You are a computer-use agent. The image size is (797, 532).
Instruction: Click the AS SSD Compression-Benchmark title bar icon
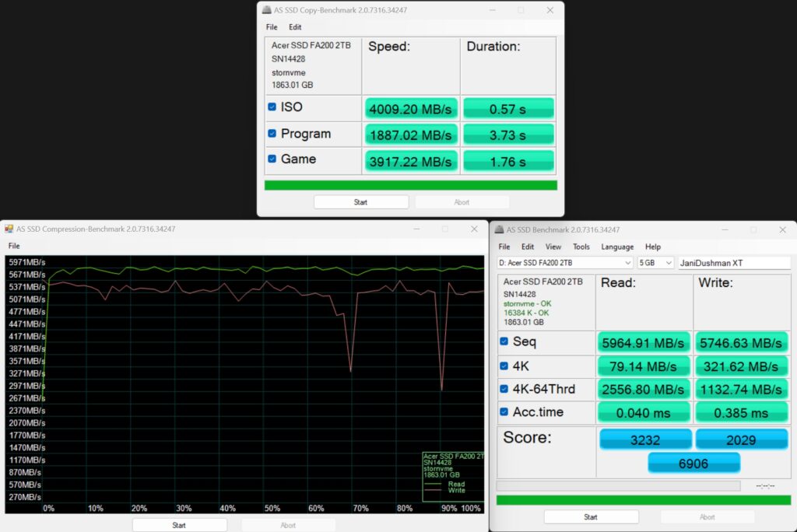[x=9, y=229]
